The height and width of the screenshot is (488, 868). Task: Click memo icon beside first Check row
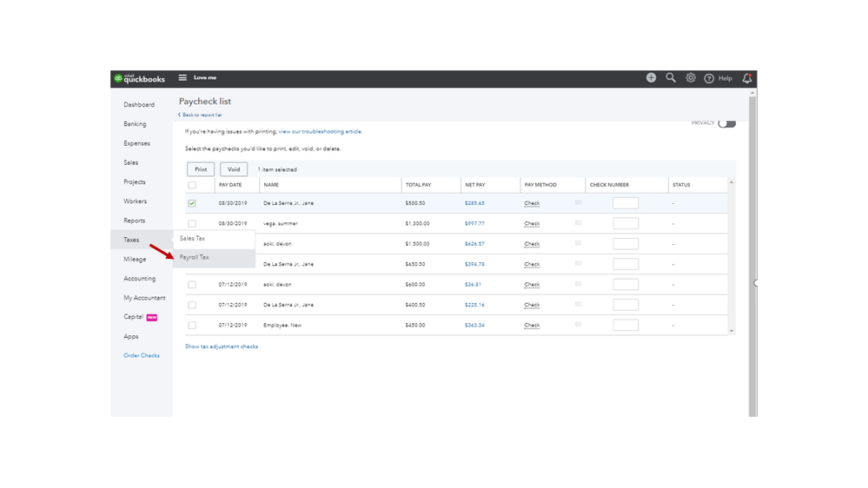[x=579, y=202]
